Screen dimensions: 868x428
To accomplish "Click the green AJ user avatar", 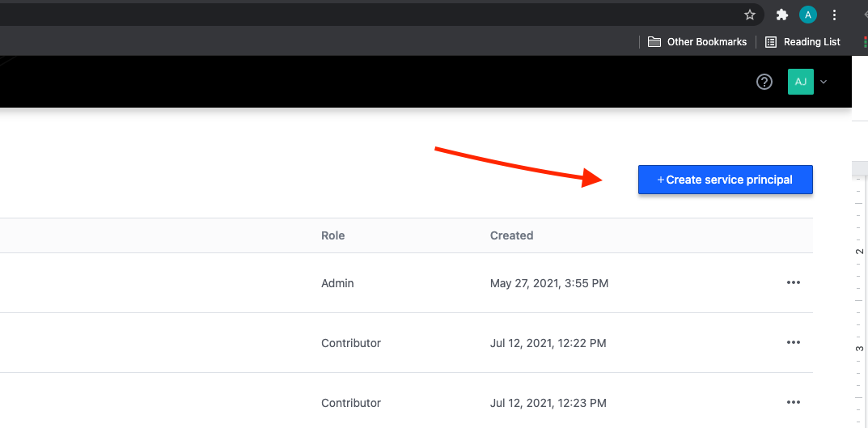I will (x=800, y=82).
